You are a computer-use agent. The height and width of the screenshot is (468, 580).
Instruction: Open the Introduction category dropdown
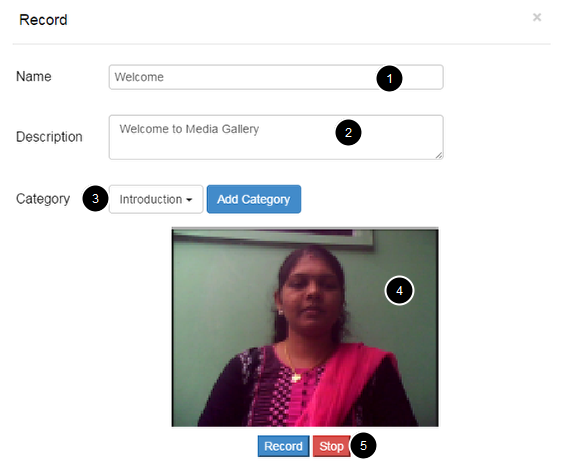pyautogui.click(x=156, y=199)
